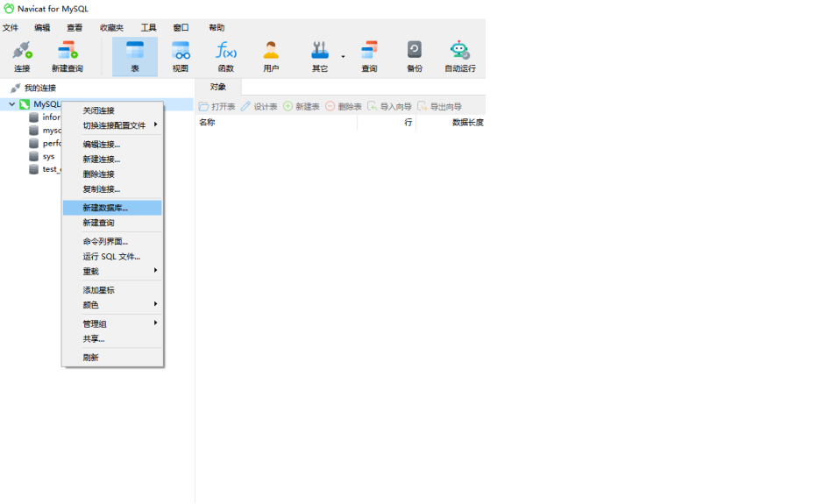Click the 自动运行 (Automation) toolbar icon
Screen dimensions: 824x504
coord(459,56)
